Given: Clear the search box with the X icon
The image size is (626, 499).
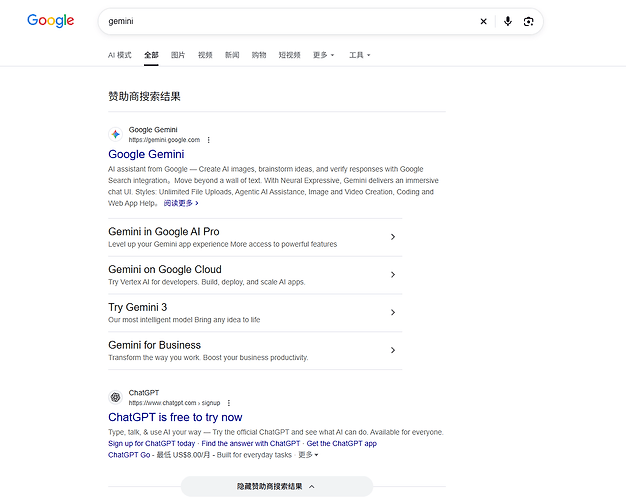Looking at the screenshot, I should point(483,22).
